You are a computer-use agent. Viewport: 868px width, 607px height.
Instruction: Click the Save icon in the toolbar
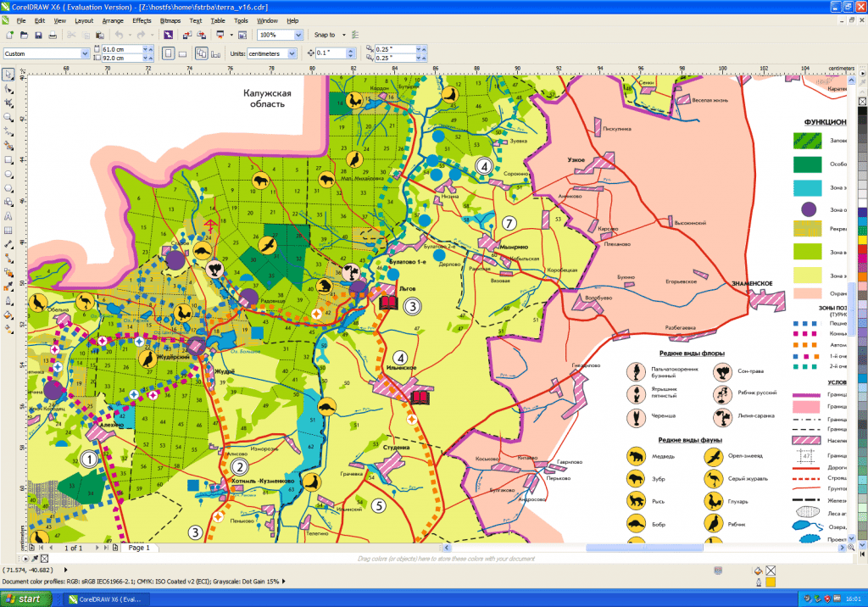pyautogui.click(x=38, y=36)
